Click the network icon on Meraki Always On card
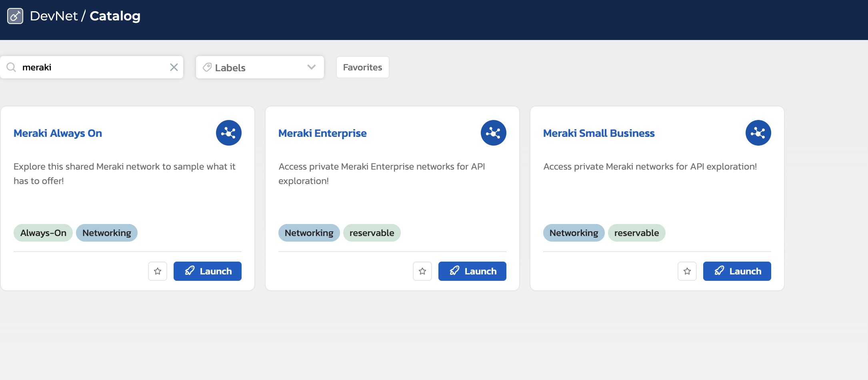Image resolution: width=868 pixels, height=380 pixels. (228, 132)
